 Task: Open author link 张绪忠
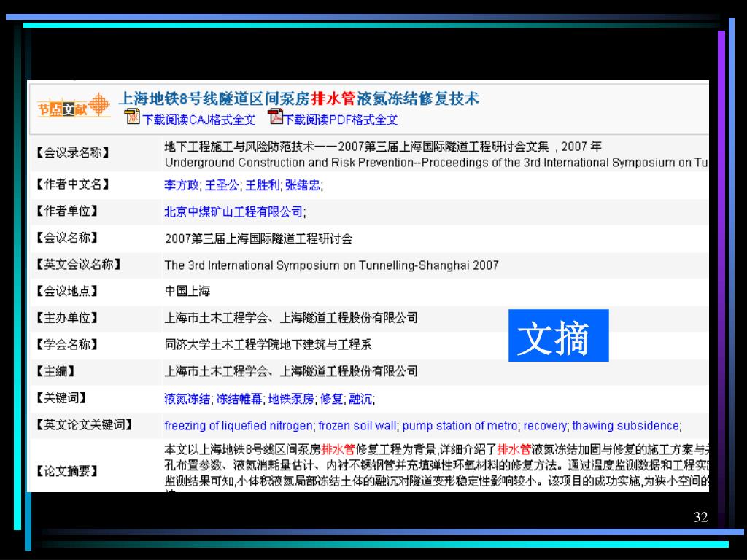click(303, 185)
